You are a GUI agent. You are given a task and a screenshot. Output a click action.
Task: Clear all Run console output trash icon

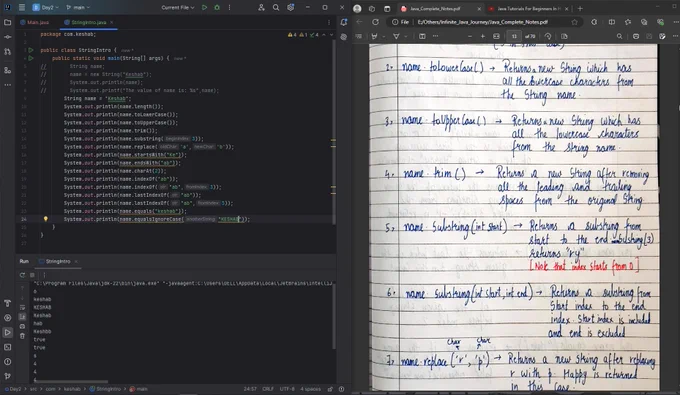pyautogui.click(x=22, y=336)
